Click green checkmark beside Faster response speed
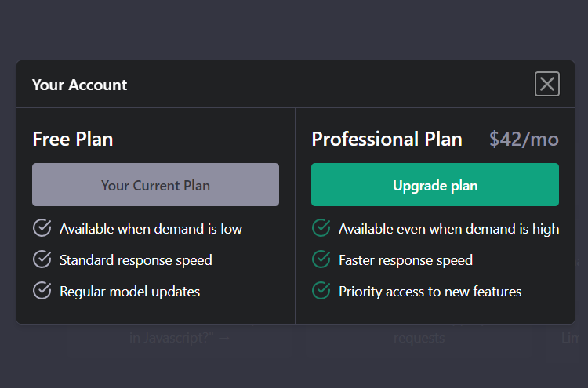This screenshot has height=388, width=588. (x=321, y=259)
